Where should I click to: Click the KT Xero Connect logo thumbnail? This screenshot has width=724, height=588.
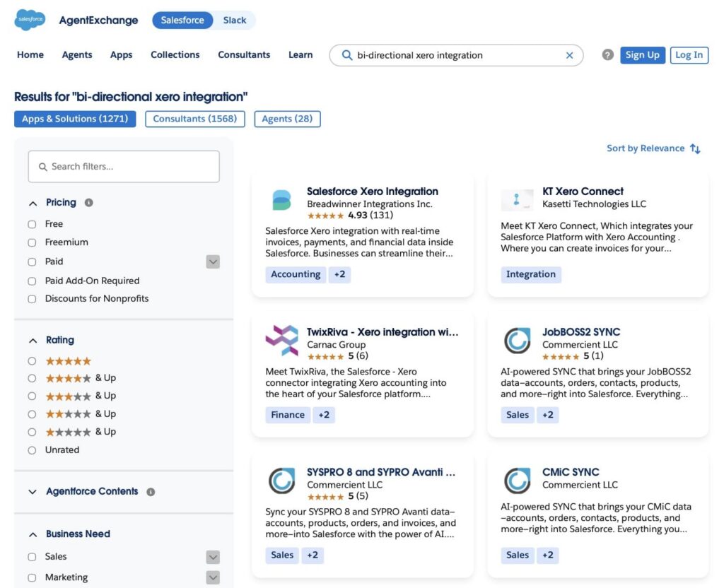point(517,200)
